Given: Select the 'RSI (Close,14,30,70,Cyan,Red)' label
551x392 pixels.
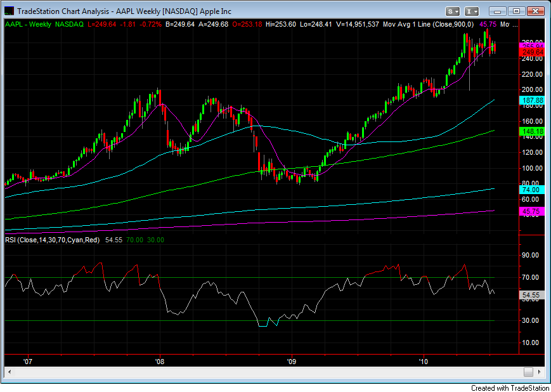Looking at the screenshot, I should [53, 240].
